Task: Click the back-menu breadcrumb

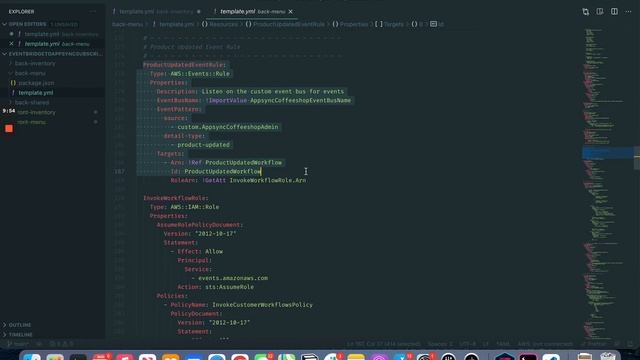Action: pos(127,24)
